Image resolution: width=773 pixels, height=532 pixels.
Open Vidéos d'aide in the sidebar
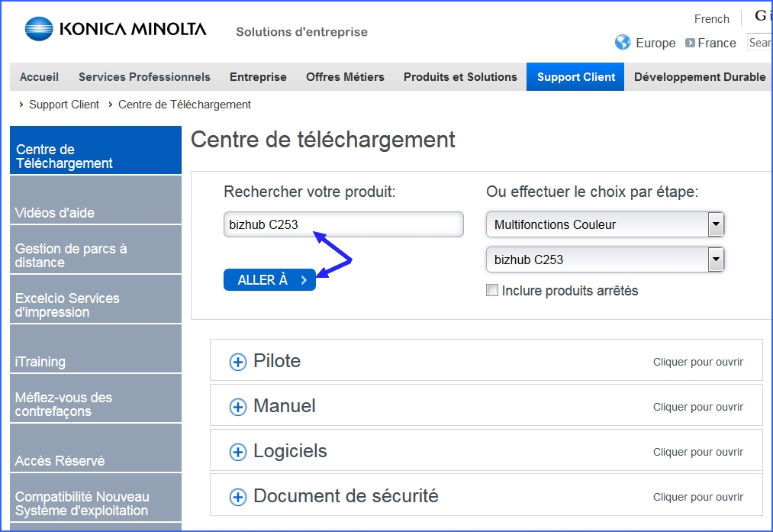coord(56,212)
